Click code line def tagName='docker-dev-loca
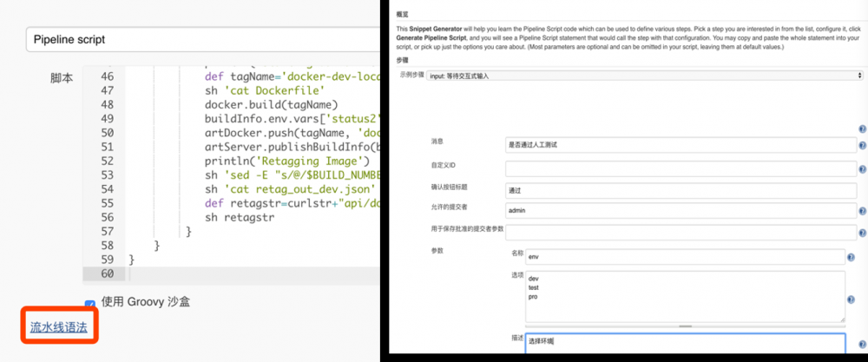 (x=293, y=76)
